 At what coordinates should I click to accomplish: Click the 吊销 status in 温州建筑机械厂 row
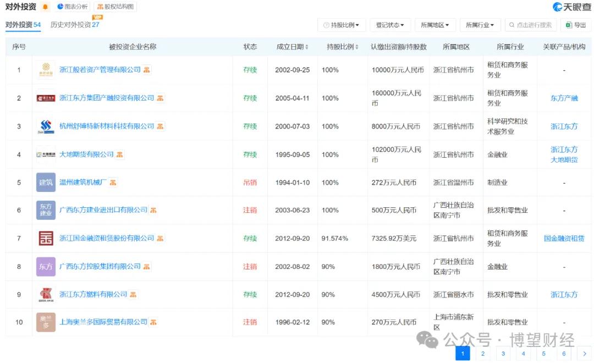tap(250, 183)
